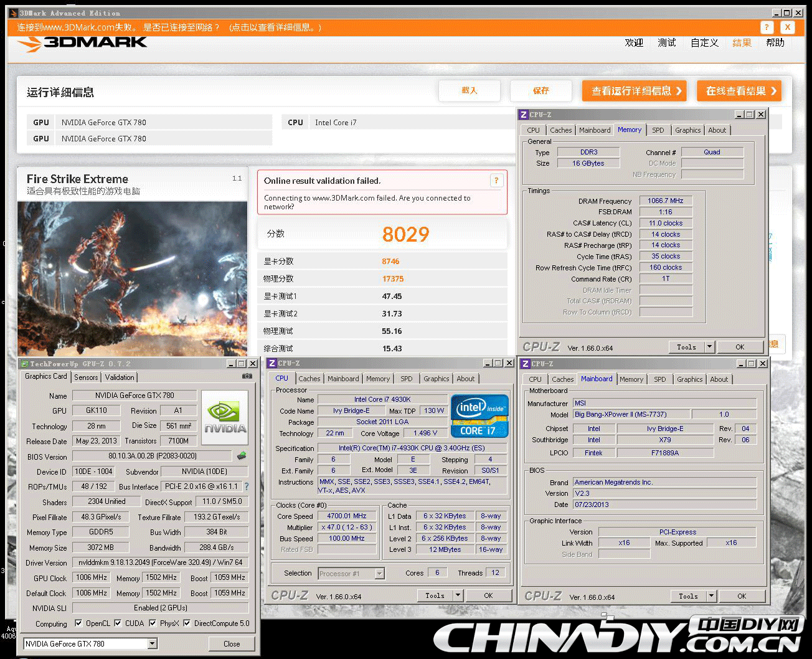Click the Intel Core i7 badge in CPU-Z
Viewport: 812px width, 659px height.
coord(479,416)
